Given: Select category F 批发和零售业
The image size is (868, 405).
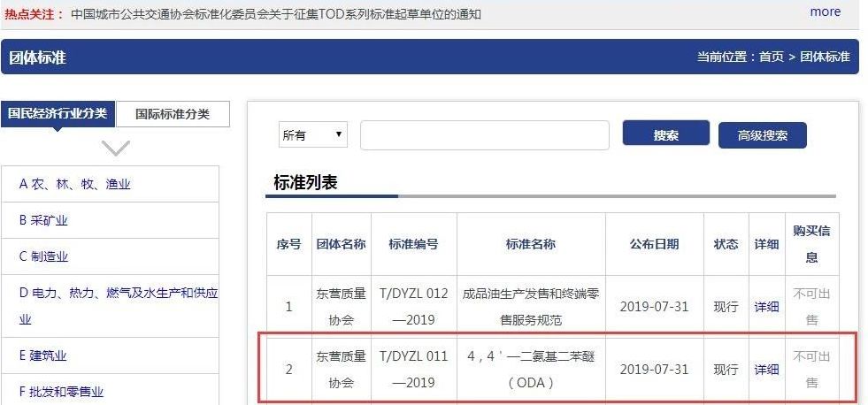Looking at the screenshot, I should [61, 392].
